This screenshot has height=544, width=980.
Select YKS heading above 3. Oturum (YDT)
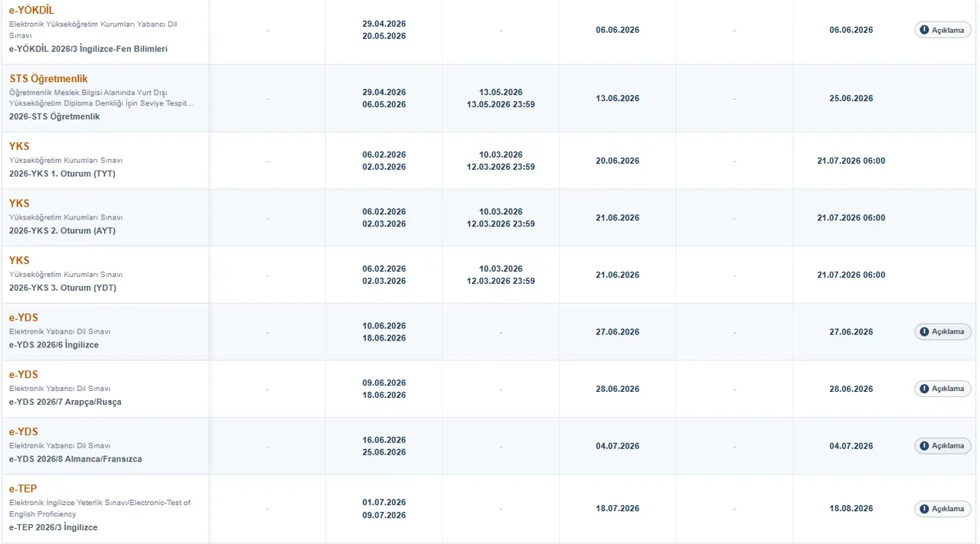point(19,260)
